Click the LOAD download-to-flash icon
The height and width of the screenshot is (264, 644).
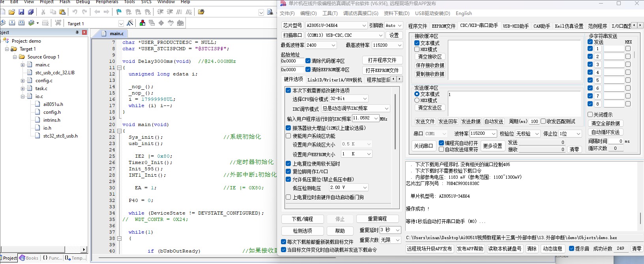(58, 23)
